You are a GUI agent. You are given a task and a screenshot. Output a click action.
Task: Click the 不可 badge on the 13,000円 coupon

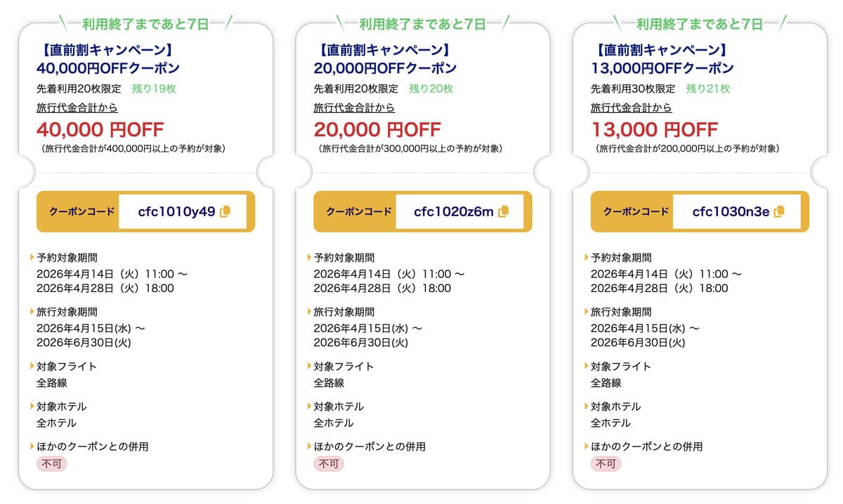point(605,463)
